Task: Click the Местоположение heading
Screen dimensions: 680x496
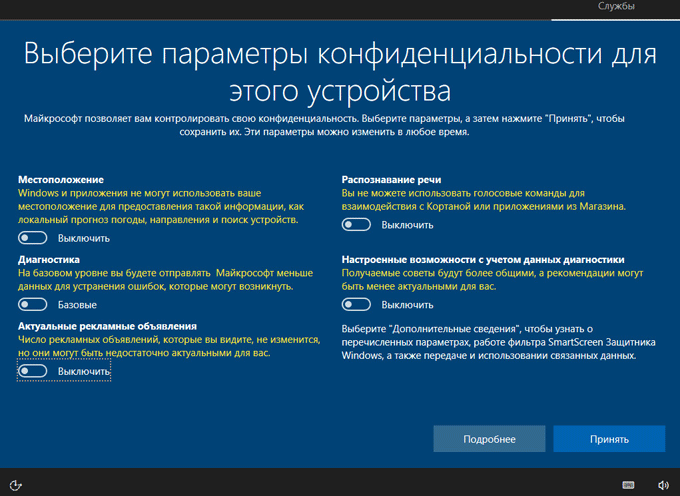Action: 61,179
